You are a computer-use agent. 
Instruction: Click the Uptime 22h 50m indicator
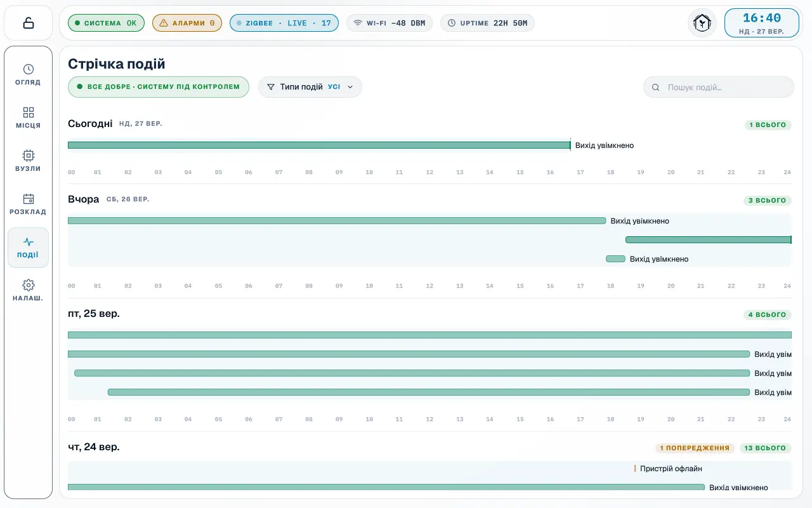click(x=487, y=23)
